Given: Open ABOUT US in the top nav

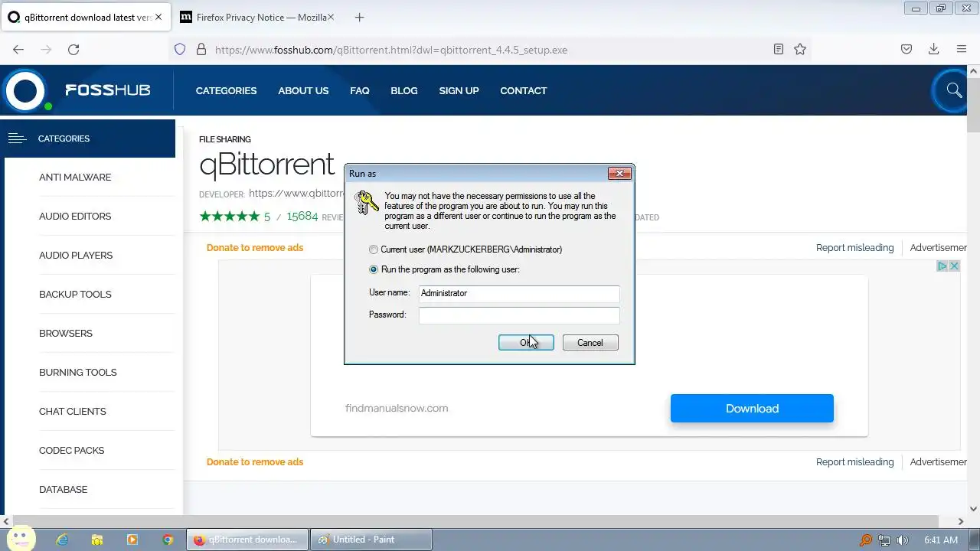Looking at the screenshot, I should coord(303,90).
